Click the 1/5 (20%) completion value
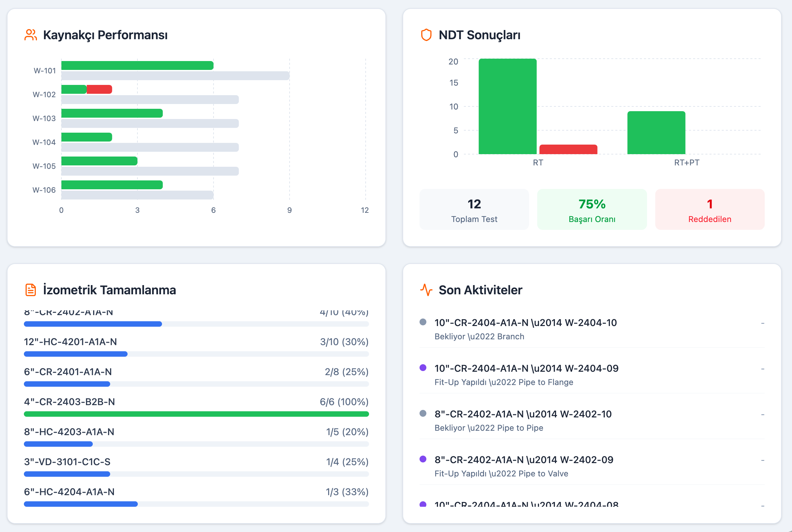 click(347, 432)
